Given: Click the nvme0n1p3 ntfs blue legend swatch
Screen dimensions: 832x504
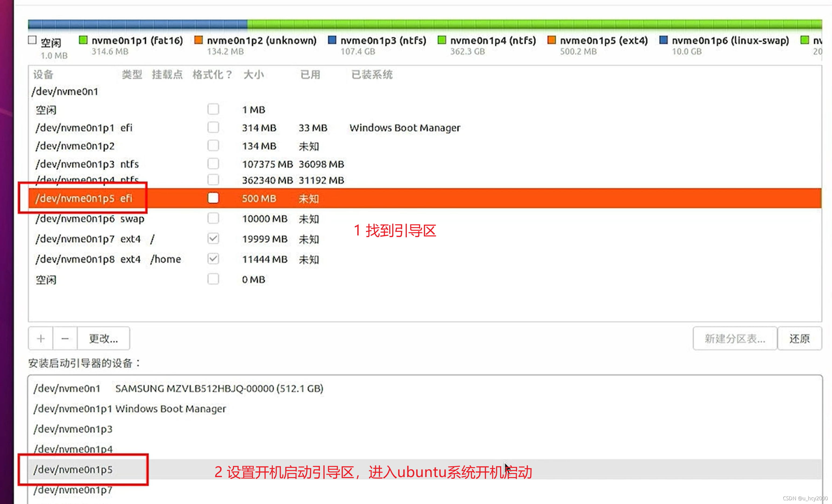Looking at the screenshot, I should point(332,40).
